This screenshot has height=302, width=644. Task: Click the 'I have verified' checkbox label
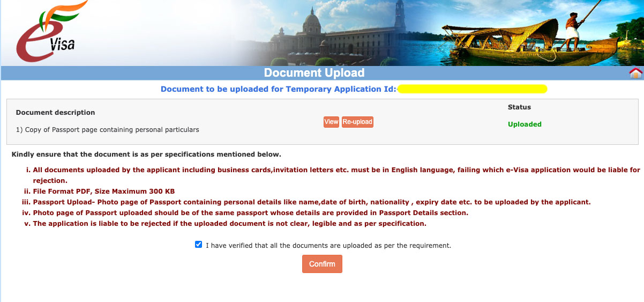pos(328,246)
